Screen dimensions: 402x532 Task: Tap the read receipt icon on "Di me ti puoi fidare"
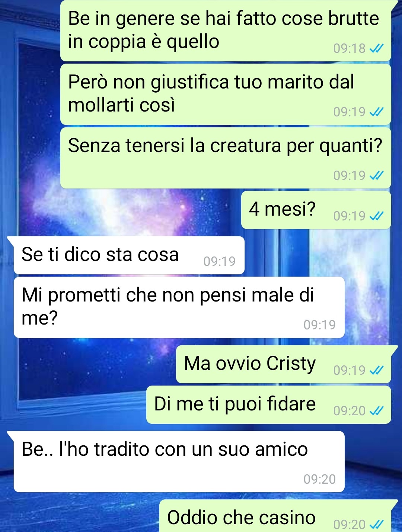coord(376,411)
